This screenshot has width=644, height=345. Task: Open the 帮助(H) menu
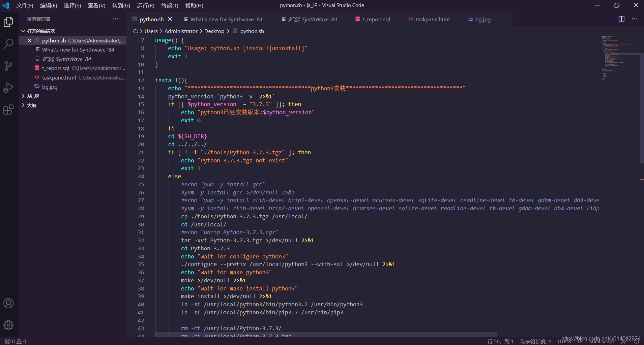pos(194,5)
